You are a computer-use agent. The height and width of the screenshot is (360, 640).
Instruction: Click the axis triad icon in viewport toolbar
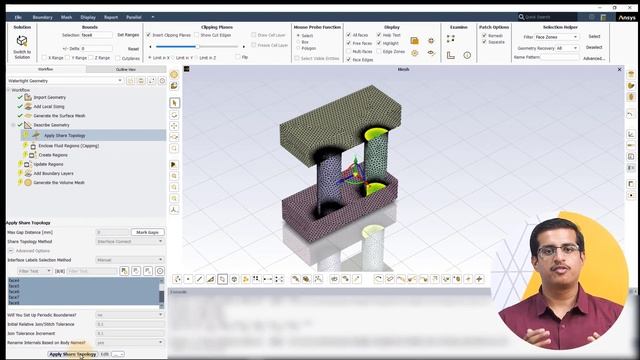(174, 210)
